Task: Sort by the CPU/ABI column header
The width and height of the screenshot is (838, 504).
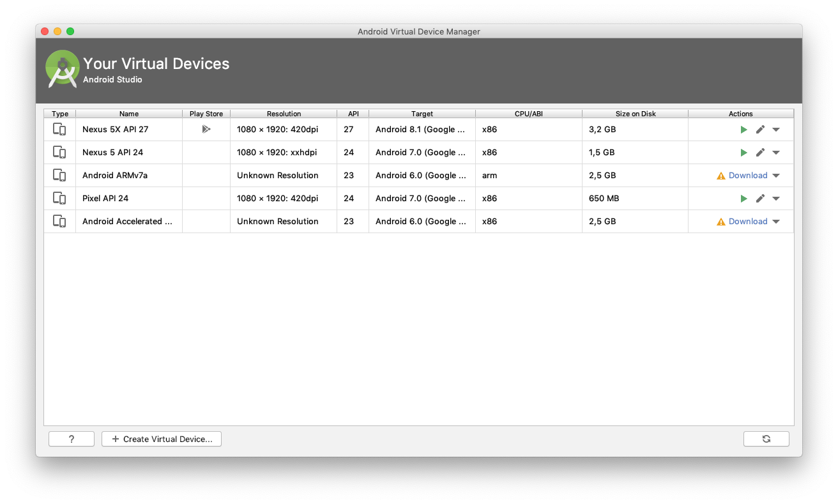Action: pyautogui.click(x=529, y=114)
